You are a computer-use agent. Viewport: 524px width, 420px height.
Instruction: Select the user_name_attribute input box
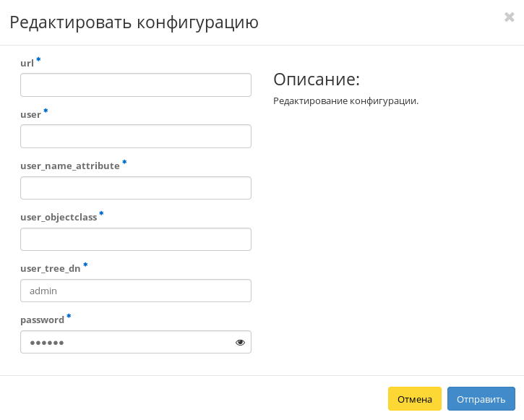(x=135, y=188)
